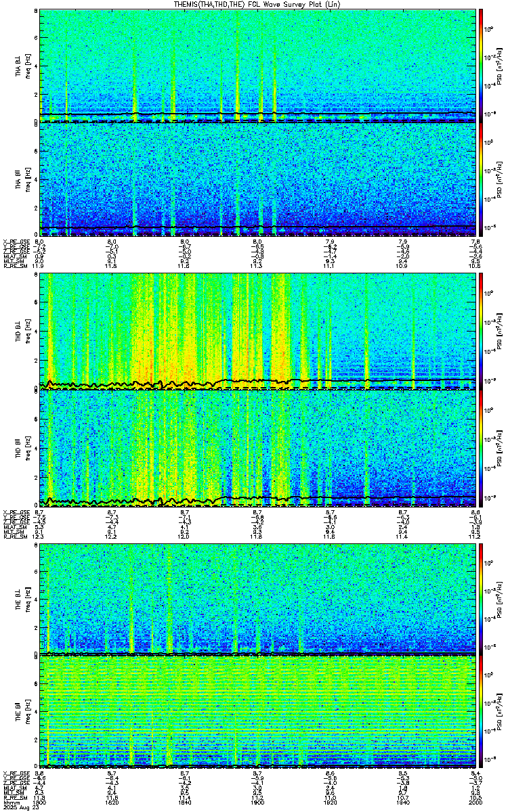
Task: Select the THA B⊥ spectrogram panel
Action: click(x=257, y=66)
